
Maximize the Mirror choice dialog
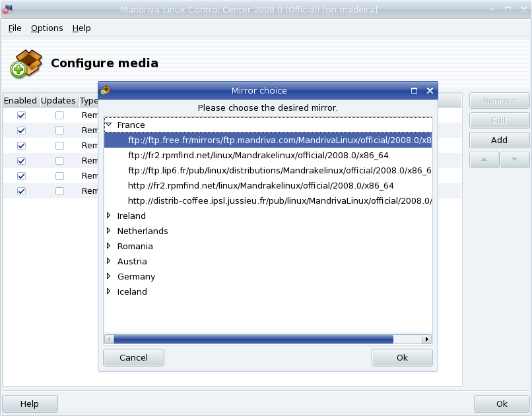(x=414, y=90)
